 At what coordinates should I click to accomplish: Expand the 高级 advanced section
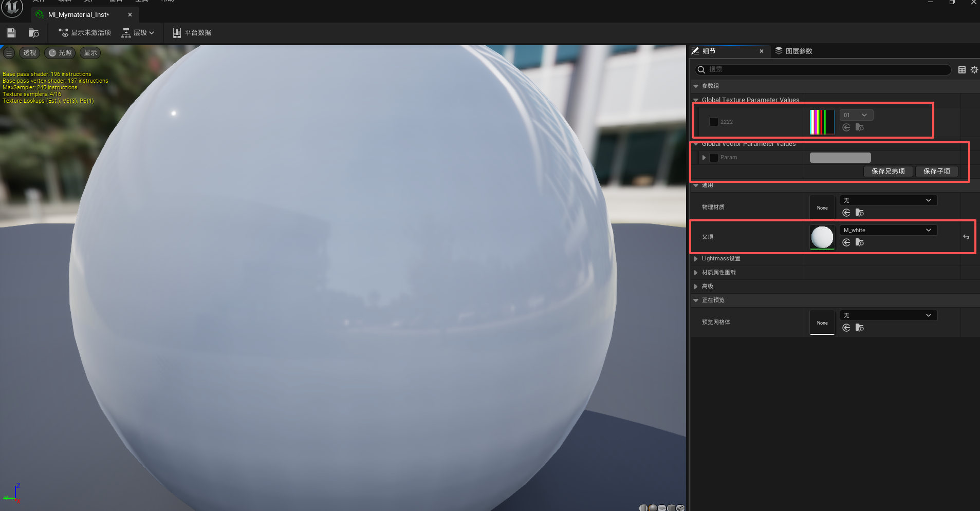coord(696,287)
